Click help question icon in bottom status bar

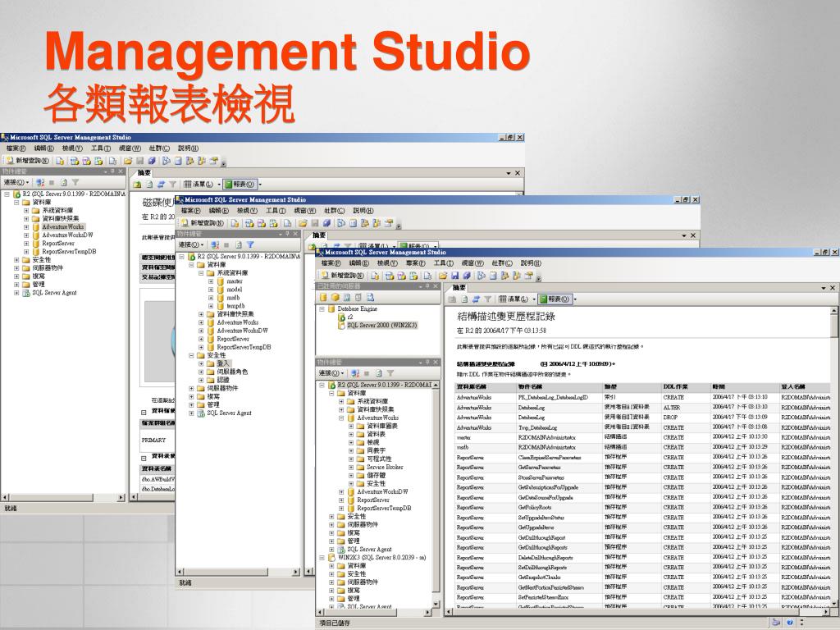pyautogui.click(x=790, y=623)
